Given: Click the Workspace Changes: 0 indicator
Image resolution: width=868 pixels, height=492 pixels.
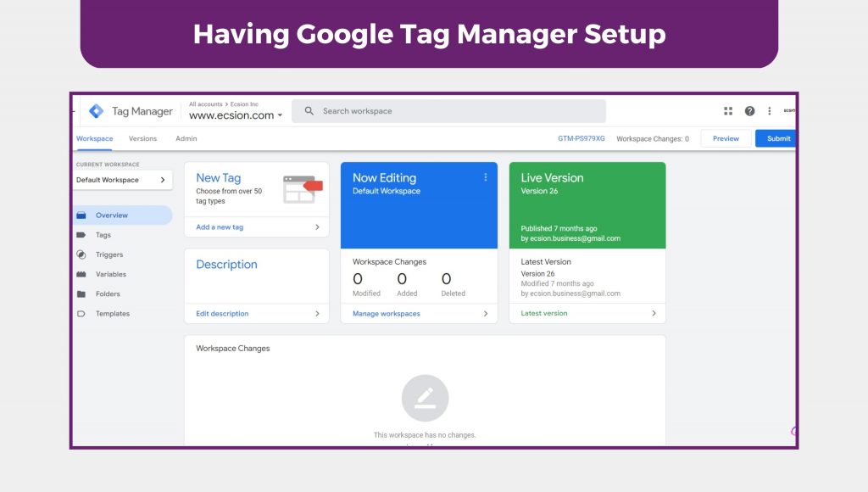Looking at the screenshot, I should coord(653,138).
